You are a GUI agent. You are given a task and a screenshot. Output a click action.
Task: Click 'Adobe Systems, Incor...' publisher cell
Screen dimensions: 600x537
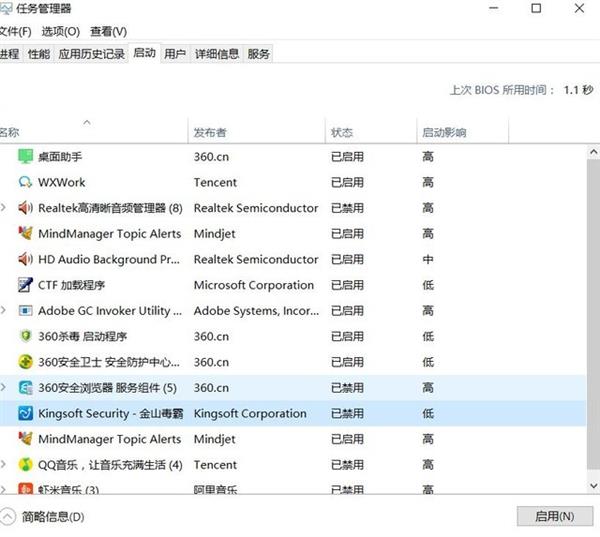256,310
